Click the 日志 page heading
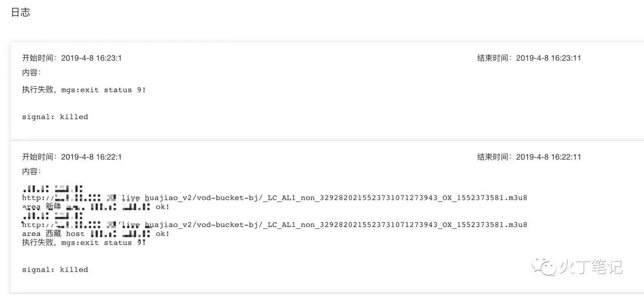This screenshot has width=644, height=295. coord(20,13)
